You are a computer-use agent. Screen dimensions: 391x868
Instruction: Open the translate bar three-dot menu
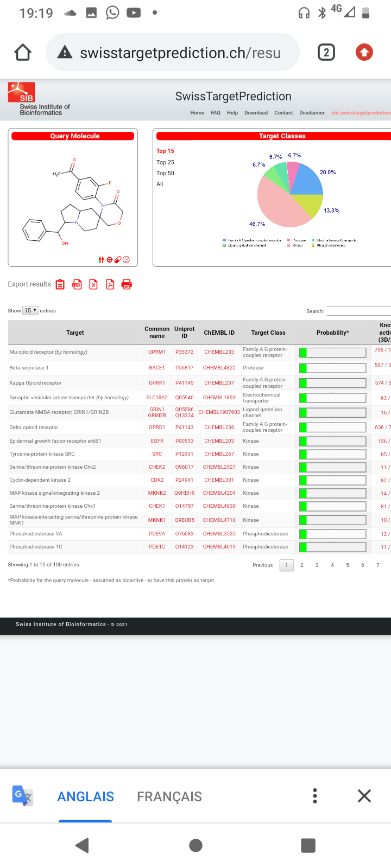315,796
